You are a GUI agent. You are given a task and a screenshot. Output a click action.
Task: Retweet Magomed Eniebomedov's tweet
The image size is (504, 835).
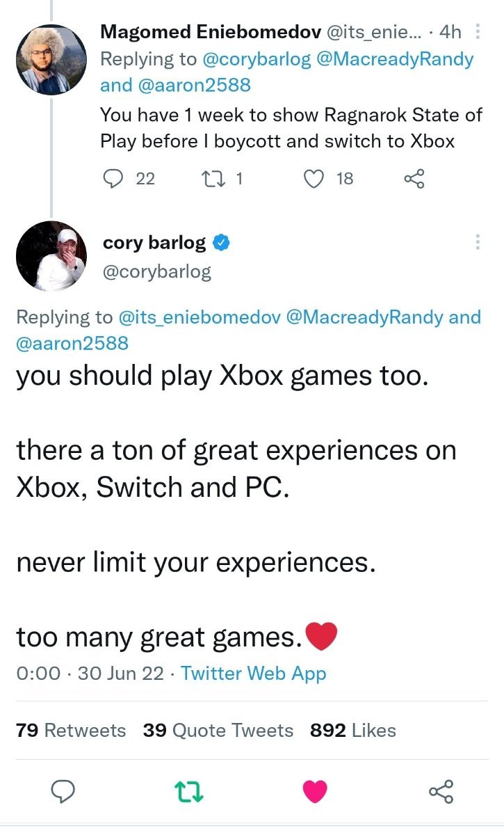208,180
